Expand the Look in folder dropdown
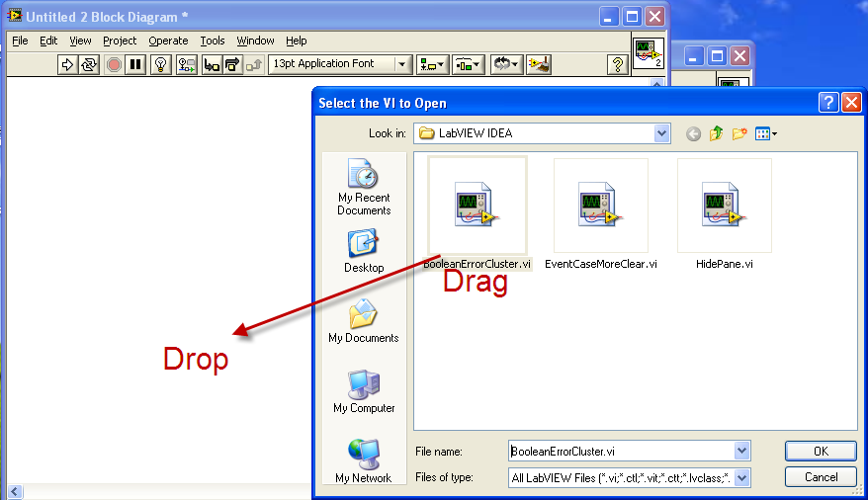 pyautogui.click(x=661, y=133)
